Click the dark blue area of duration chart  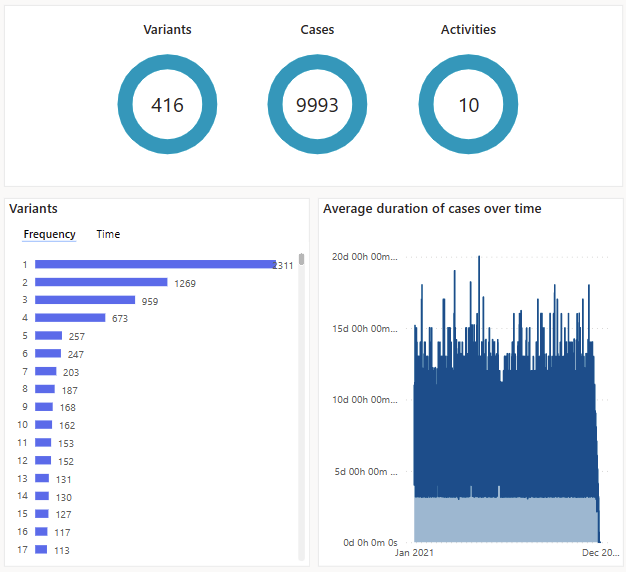pos(500,430)
